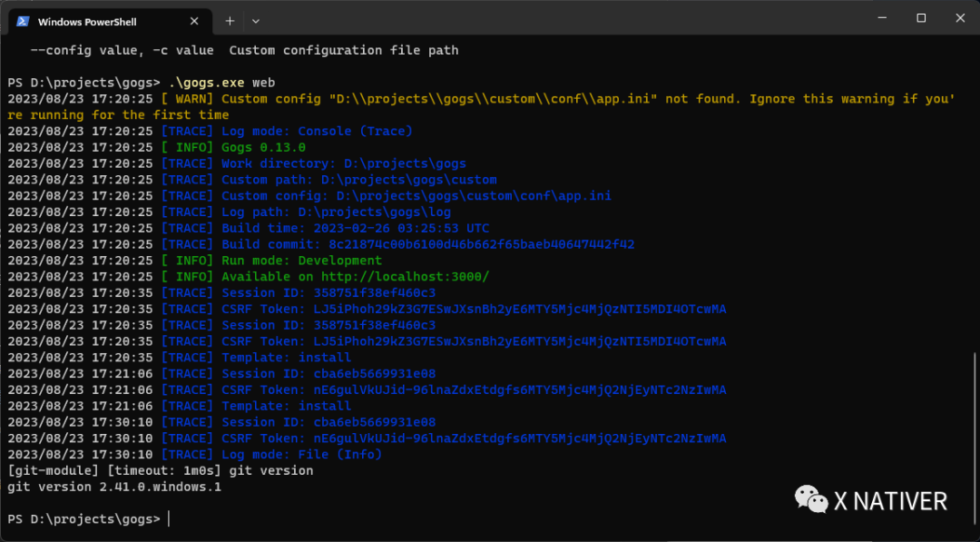The image size is (980, 542).
Task: Minimize the terminal window
Action: [880, 18]
